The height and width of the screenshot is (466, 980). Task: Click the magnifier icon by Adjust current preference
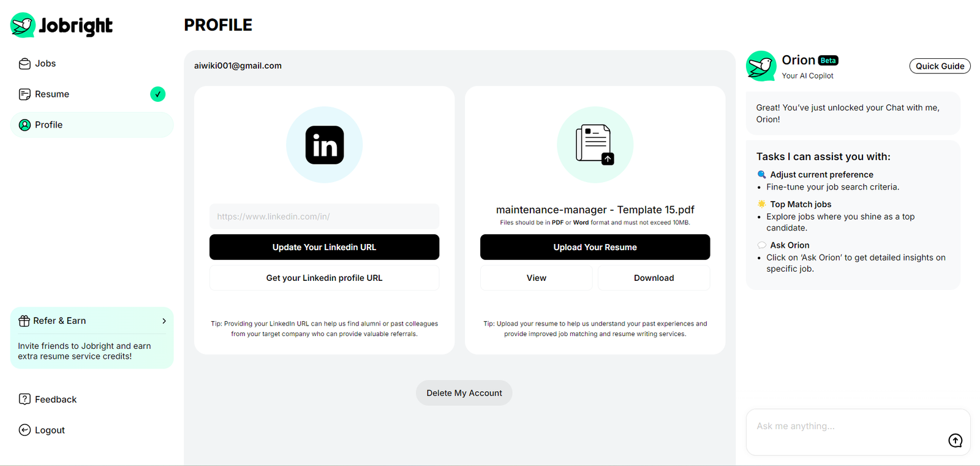pyautogui.click(x=761, y=175)
